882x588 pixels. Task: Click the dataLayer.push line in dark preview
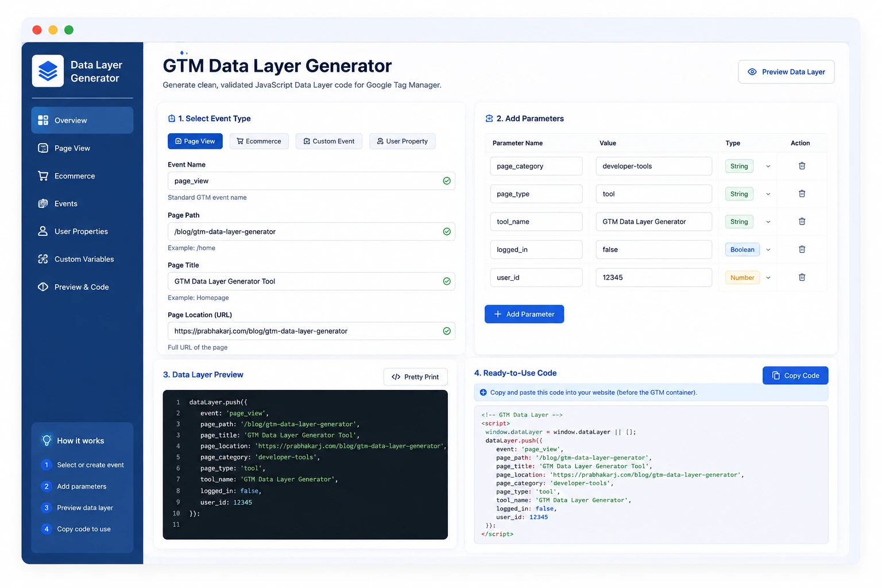218,403
